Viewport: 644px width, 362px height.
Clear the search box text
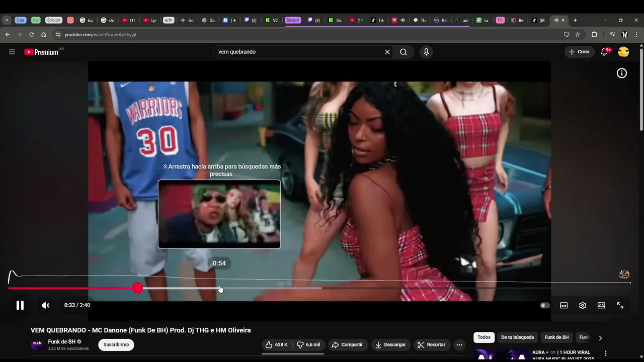click(x=387, y=52)
